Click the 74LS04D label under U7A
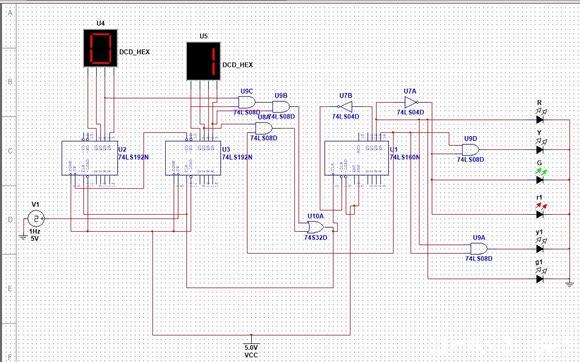 (x=410, y=112)
